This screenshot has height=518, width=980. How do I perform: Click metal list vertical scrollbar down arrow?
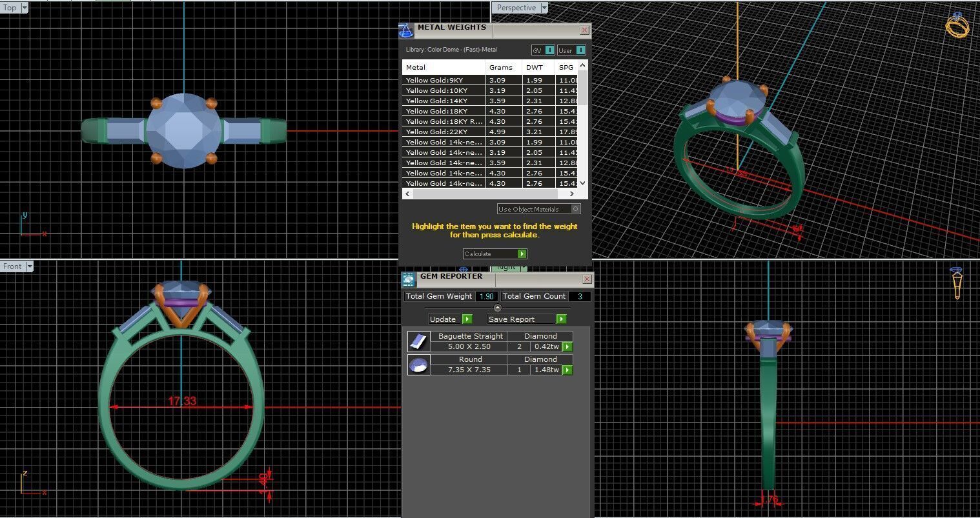point(583,183)
